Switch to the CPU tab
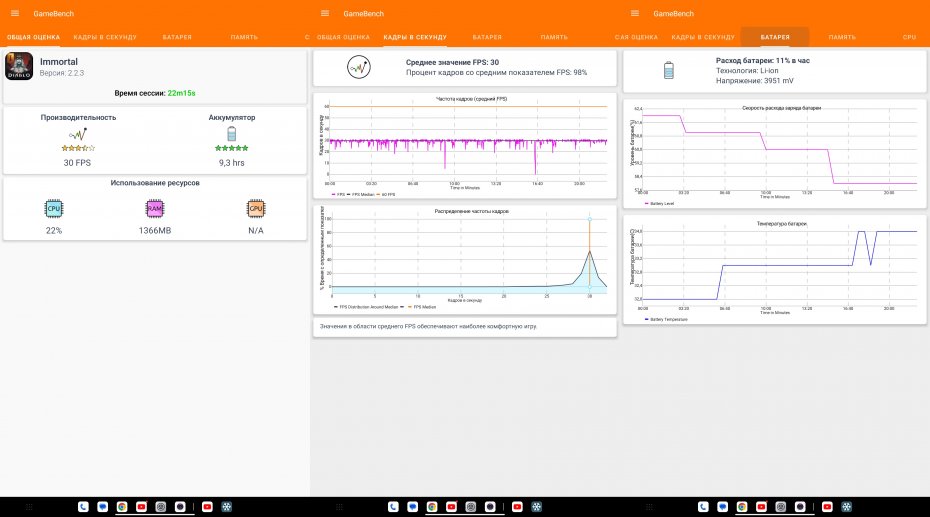 coord(909,37)
